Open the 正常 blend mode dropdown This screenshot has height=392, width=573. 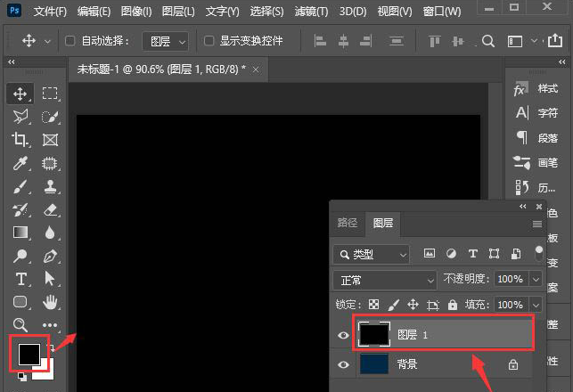click(384, 281)
